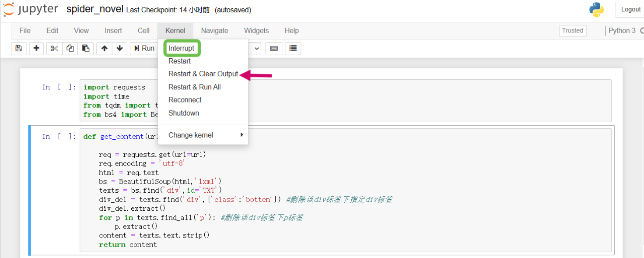The height and width of the screenshot is (258, 644).
Task: Cut the selected cell
Action: click(53, 49)
